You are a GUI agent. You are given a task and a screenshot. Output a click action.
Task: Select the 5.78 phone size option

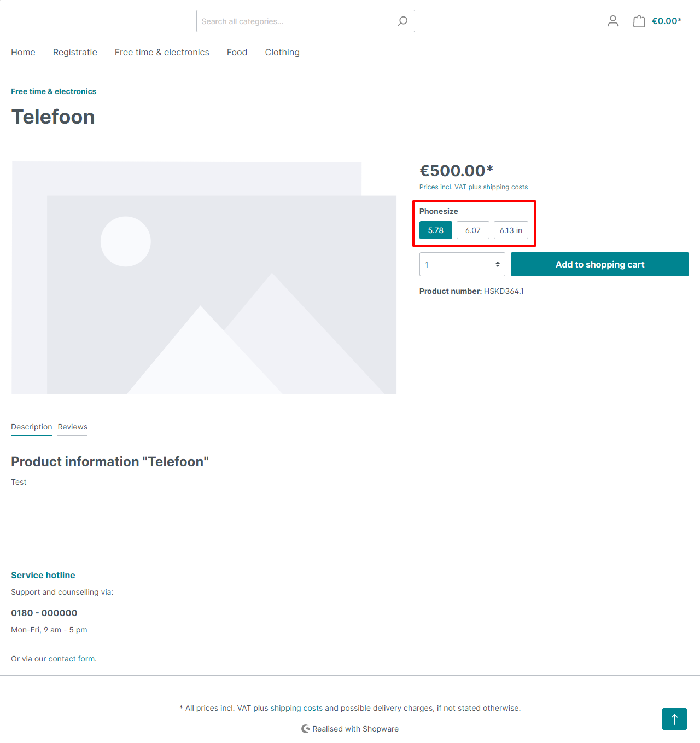[x=436, y=230]
